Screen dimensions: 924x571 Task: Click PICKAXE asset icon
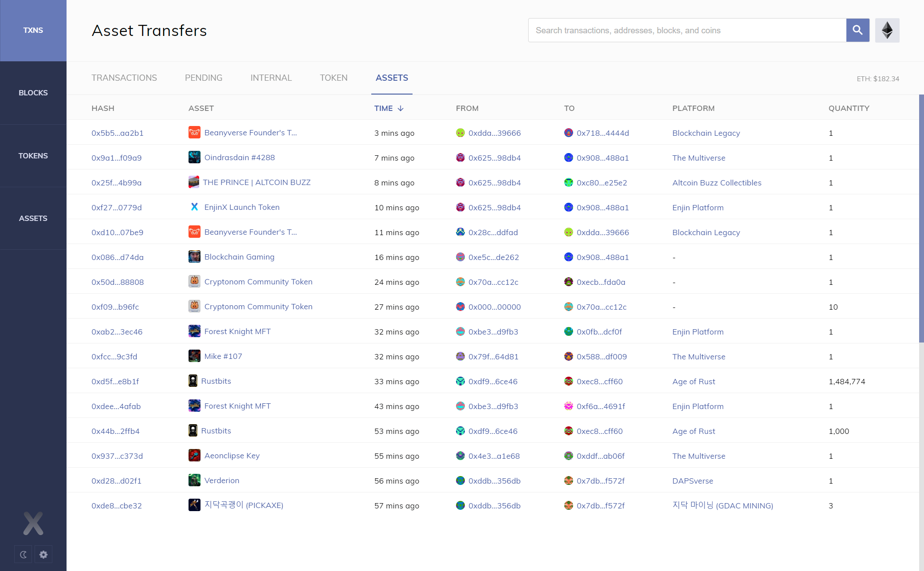point(194,505)
